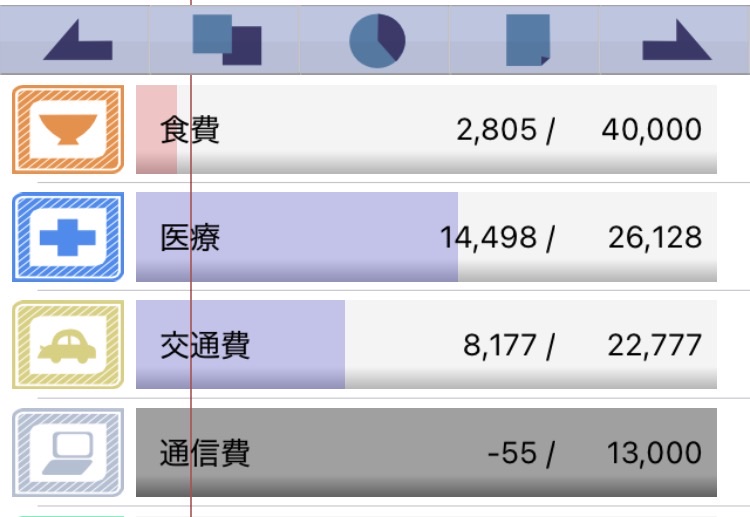Click the purple 医療 progress bar fill
The image size is (750, 517).
point(297,237)
